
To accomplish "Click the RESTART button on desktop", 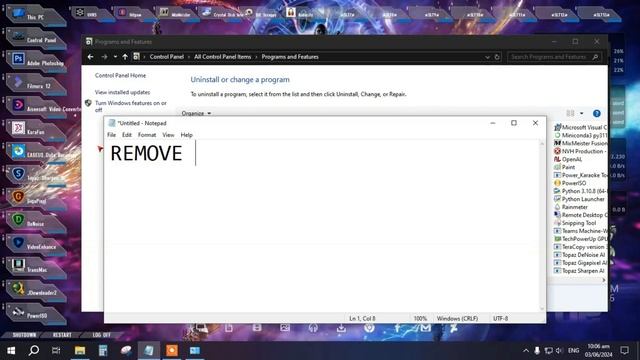I will pos(62,335).
